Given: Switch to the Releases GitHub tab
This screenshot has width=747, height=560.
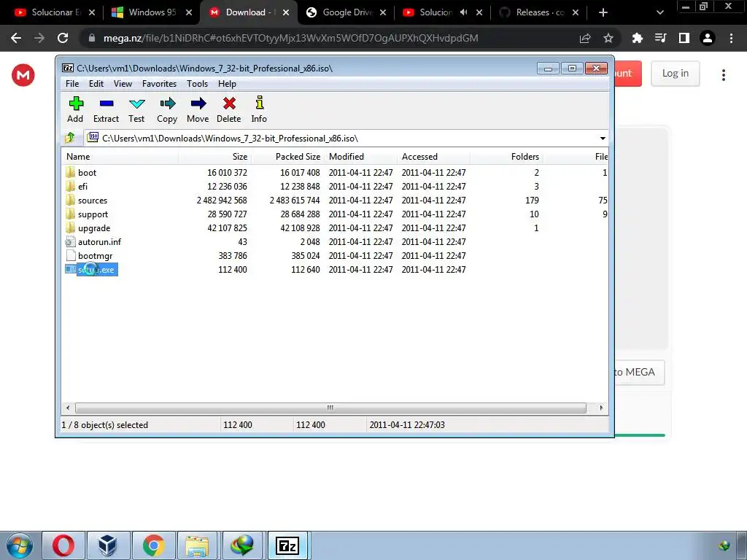Looking at the screenshot, I should [x=540, y=12].
